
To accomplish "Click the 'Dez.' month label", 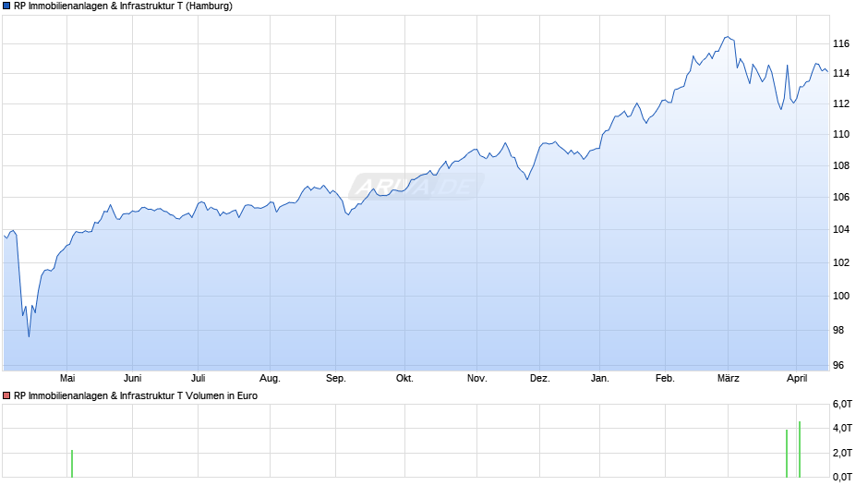I will (x=540, y=378).
